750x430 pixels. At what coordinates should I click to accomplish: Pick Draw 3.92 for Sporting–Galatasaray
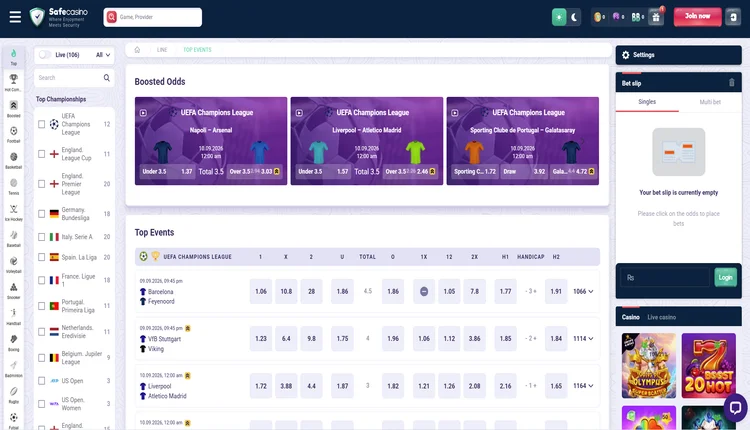[524, 171]
